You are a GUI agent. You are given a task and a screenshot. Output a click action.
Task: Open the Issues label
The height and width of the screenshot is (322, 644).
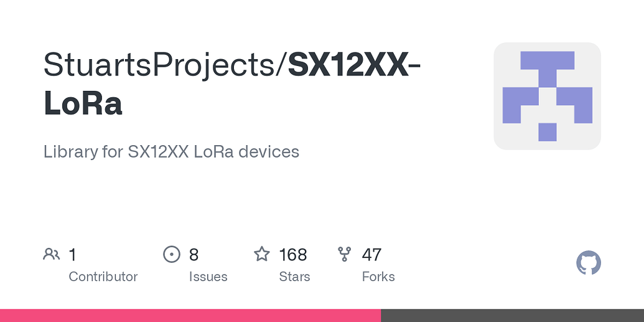pyautogui.click(x=208, y=277)
